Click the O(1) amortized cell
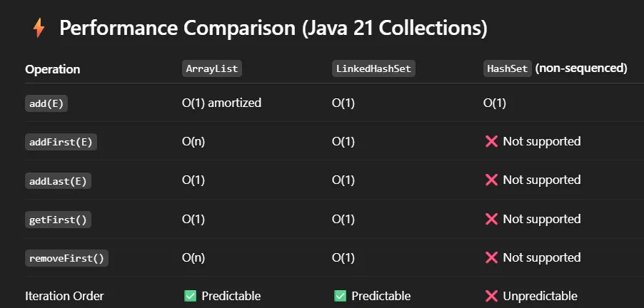The width and height of the screenshot is (644, 308). pos(221,103)
